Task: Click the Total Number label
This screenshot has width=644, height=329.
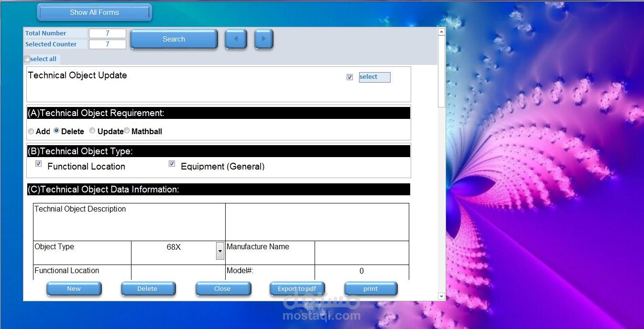Action: click(46, 33)
